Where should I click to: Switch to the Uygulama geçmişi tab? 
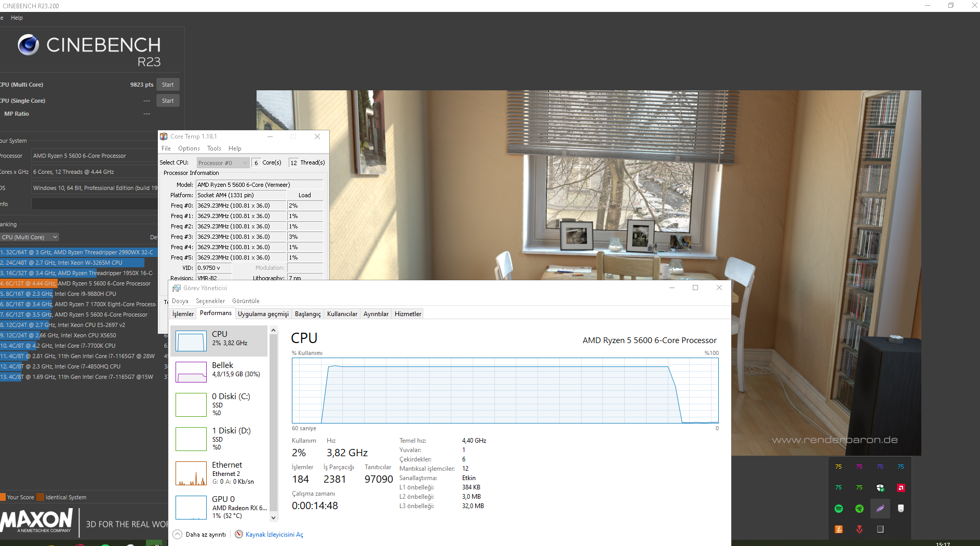[x=263, y=314]
